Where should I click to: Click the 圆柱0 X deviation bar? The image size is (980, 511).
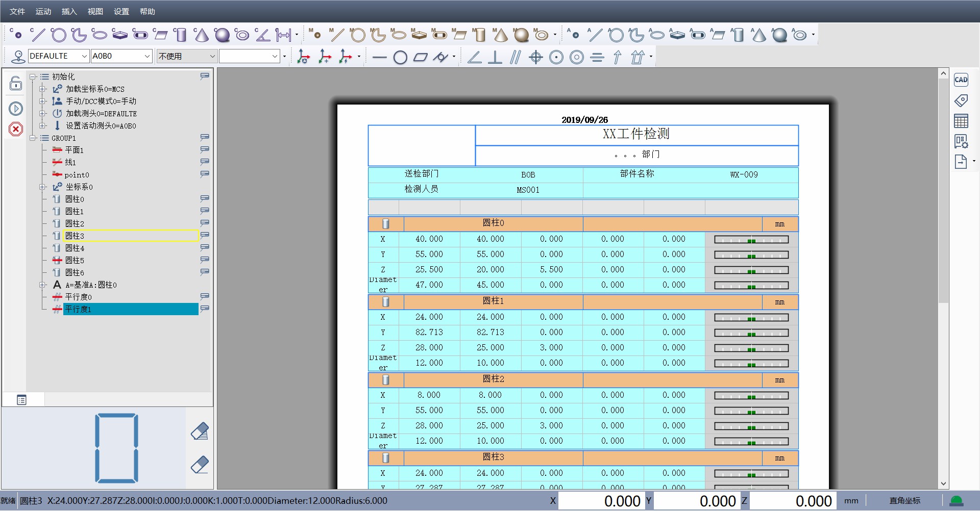(x=751, y=239)
